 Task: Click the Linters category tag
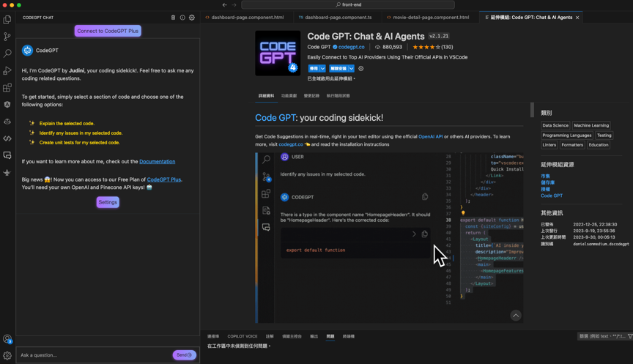coord(549,145)
